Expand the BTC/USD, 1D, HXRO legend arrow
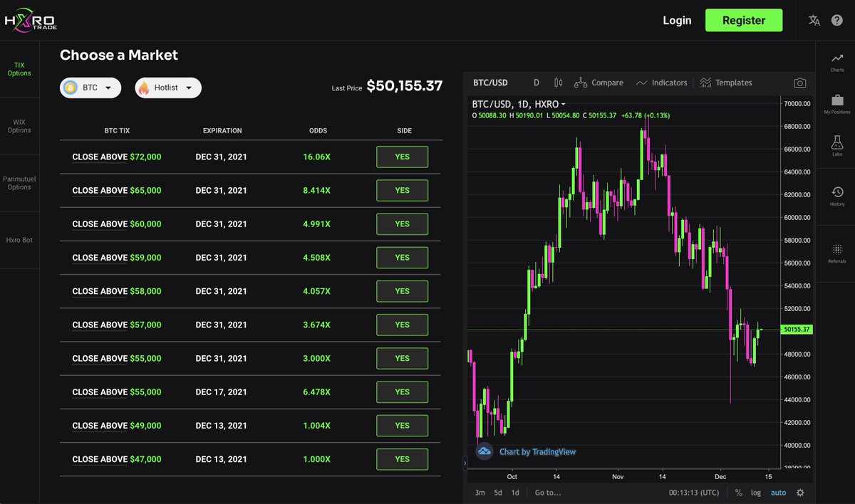The image size is (855, 504). pos(564,104)
